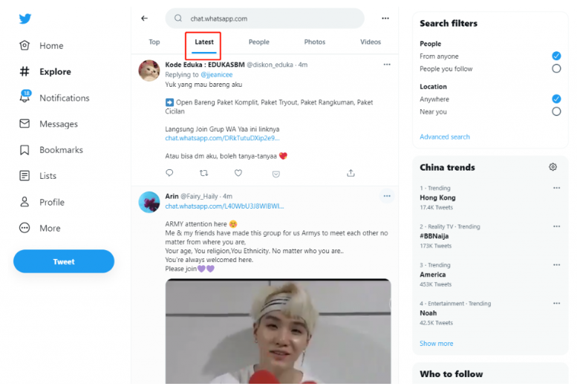Open Kode Eduka avatar picture

[149, 71]
